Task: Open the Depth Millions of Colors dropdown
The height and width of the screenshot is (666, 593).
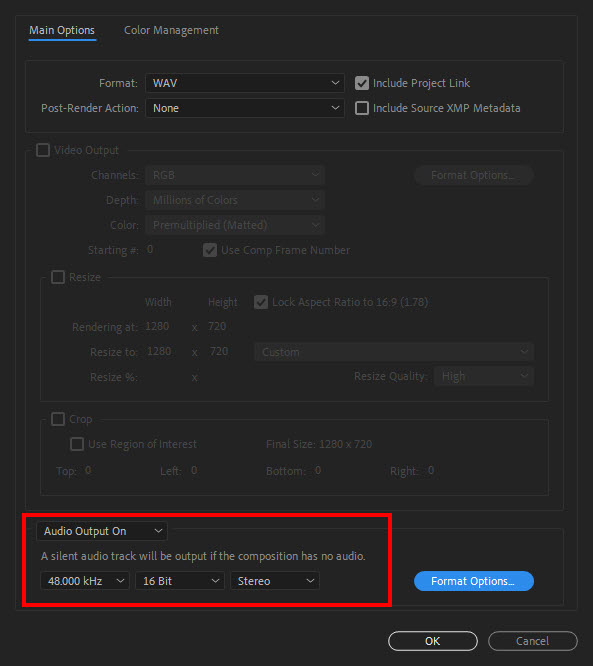Action: point(235,200)
